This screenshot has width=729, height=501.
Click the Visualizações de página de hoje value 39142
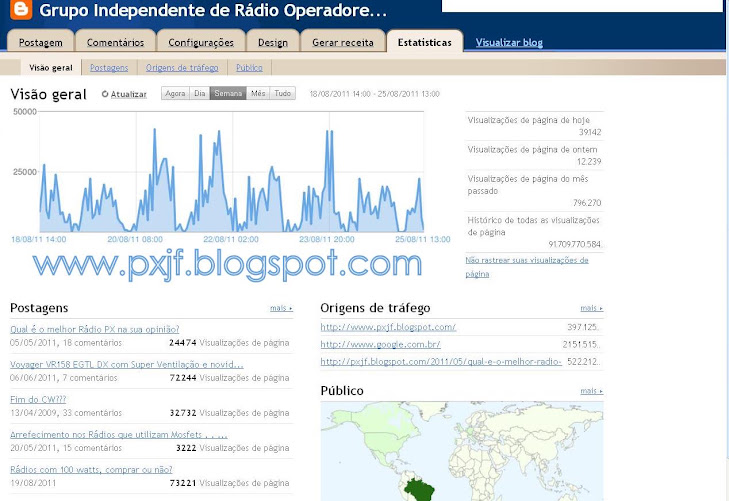[x=590, y=132]
